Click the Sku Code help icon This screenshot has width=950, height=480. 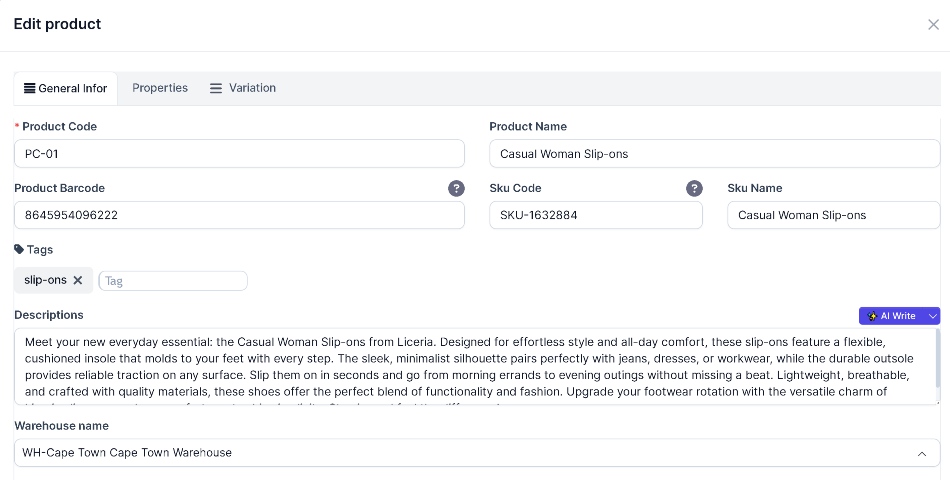point(694,188)
